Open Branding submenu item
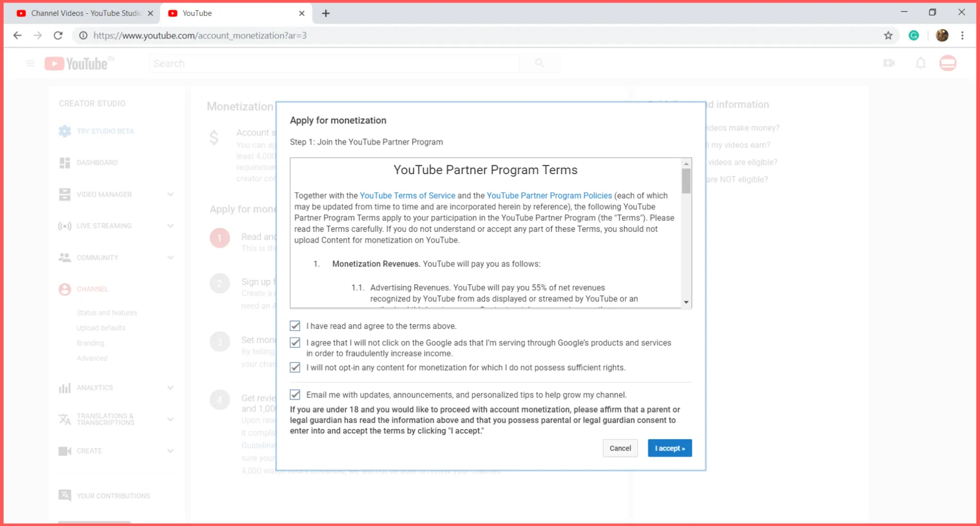 coord(90,343)
